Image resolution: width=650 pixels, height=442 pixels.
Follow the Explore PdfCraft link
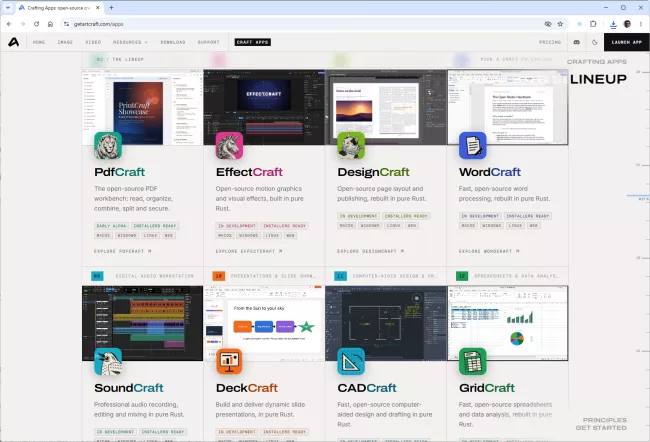point(123,251)
